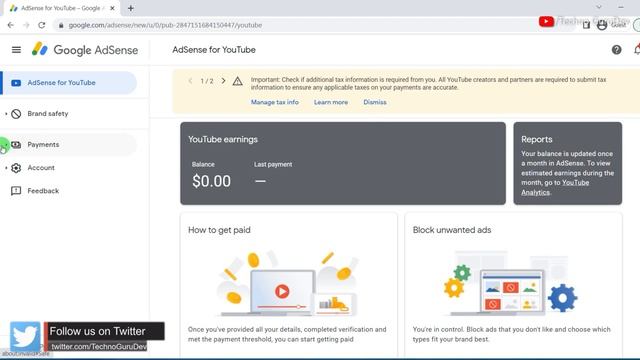Go to previous notice with left chevron
The width and height of the screenshot is (640, 360).
190,81
